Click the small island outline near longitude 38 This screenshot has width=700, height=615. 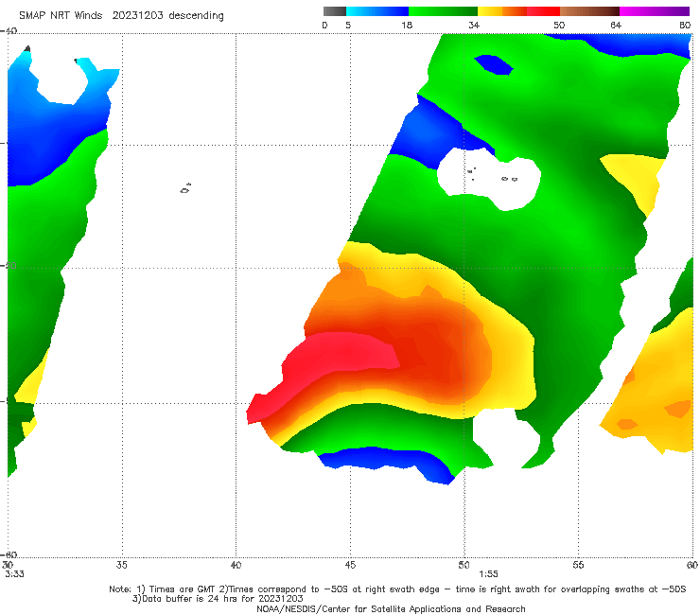pyautogui.click(x=185, y=189)
